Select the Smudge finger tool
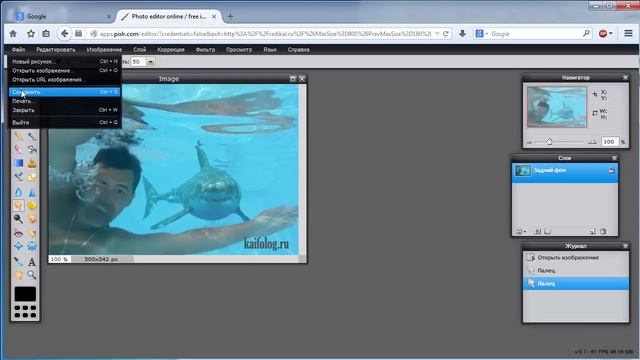The width and height of the screenshot is (640, 360). click(18, 205)
